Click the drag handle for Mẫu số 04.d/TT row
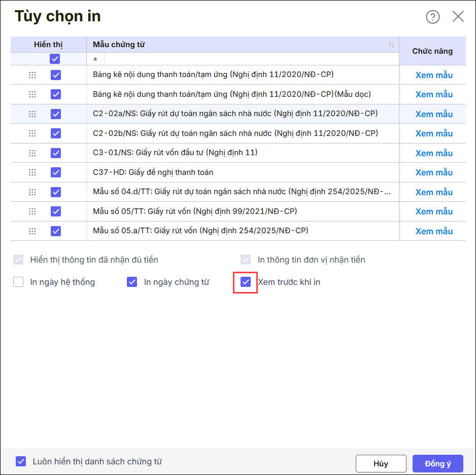 tap(32, 192)
